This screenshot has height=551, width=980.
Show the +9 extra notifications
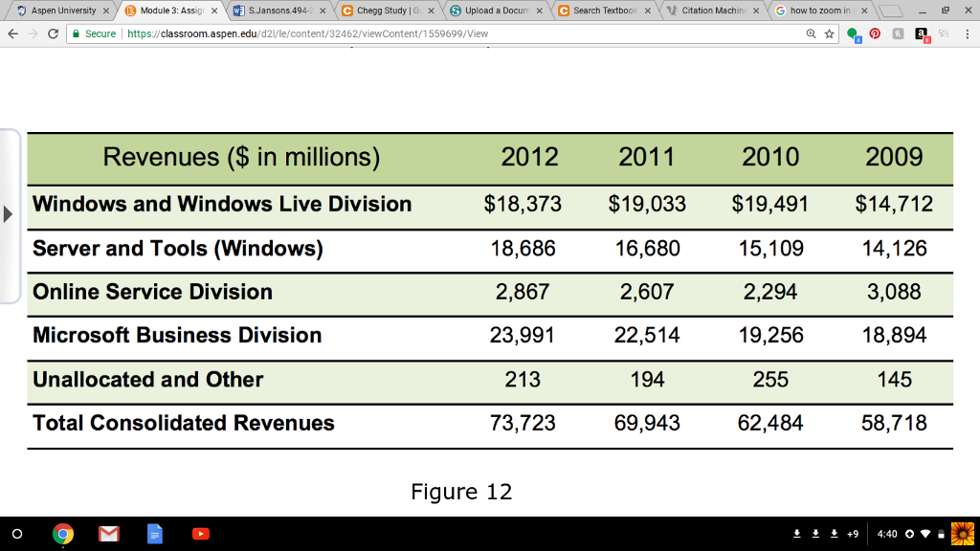click(853, 534)
